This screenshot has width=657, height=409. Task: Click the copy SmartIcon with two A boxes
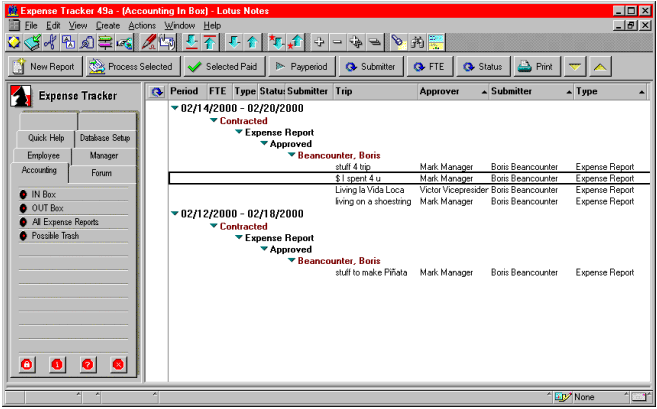click(68, 42)
